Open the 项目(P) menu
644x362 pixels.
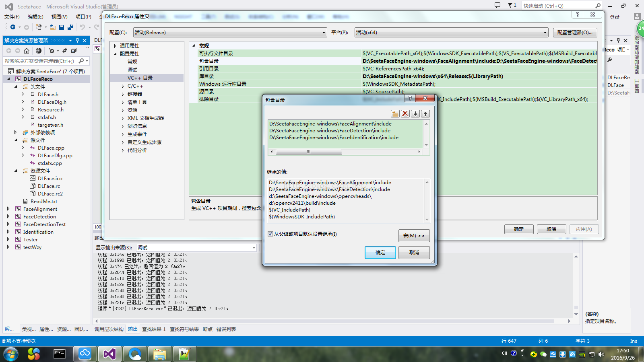[x=83, y=16]
